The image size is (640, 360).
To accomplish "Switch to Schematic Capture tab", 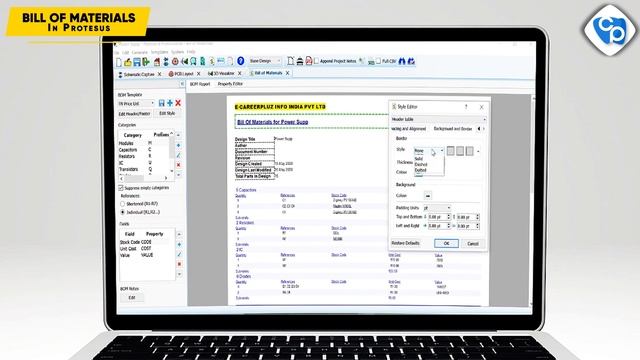I will (139, 74).
